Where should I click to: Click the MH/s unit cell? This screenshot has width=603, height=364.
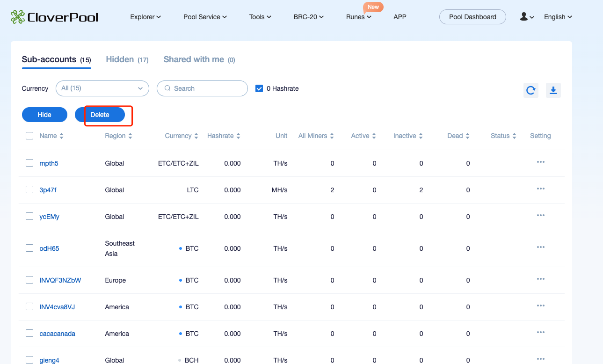[280, 190]
